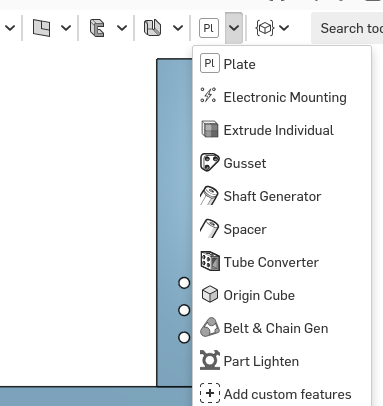383x406 pixels.
Task: Click the Search tools input field
Action: [347, 28]
